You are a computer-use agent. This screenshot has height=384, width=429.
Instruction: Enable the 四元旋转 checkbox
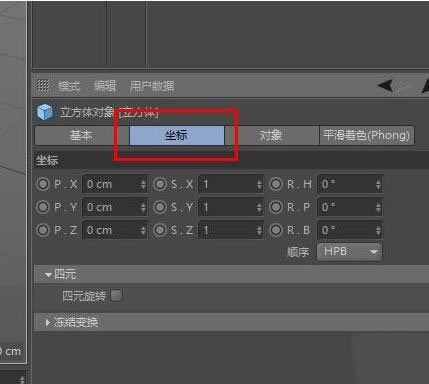pyautogui.click(x=116, y=295)
